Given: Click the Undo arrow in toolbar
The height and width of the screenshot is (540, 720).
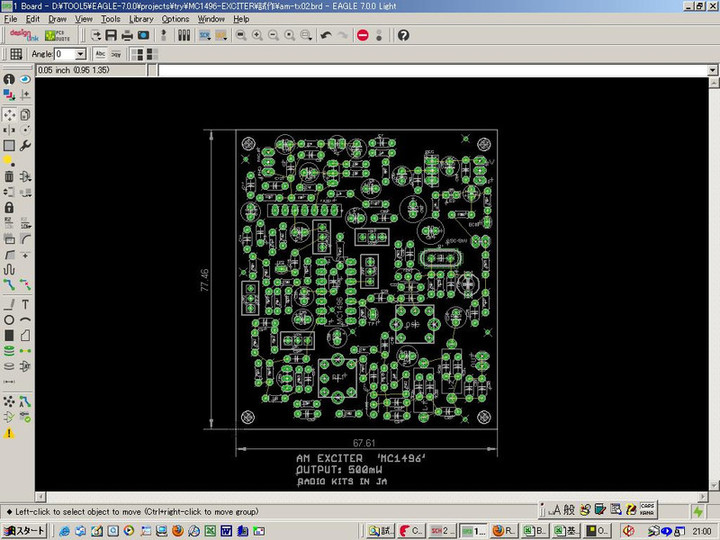Looking at the screenshot, I should (326, 35).
